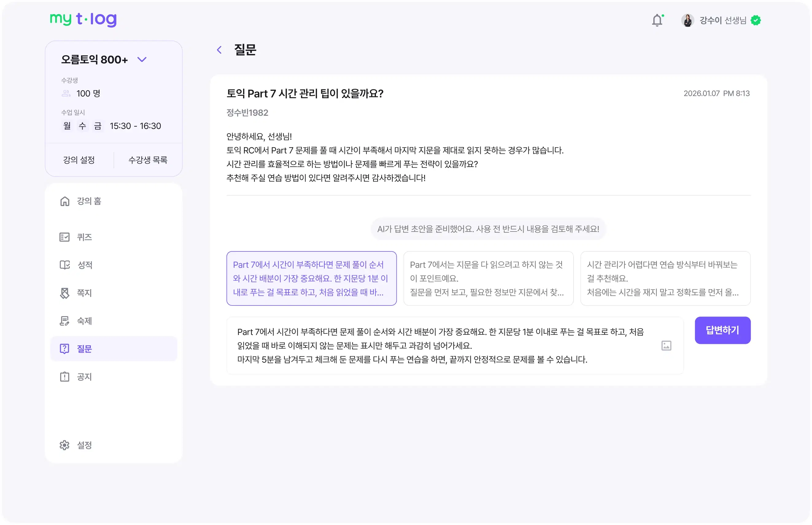Open the 숙제 menu item

(114, 321)
